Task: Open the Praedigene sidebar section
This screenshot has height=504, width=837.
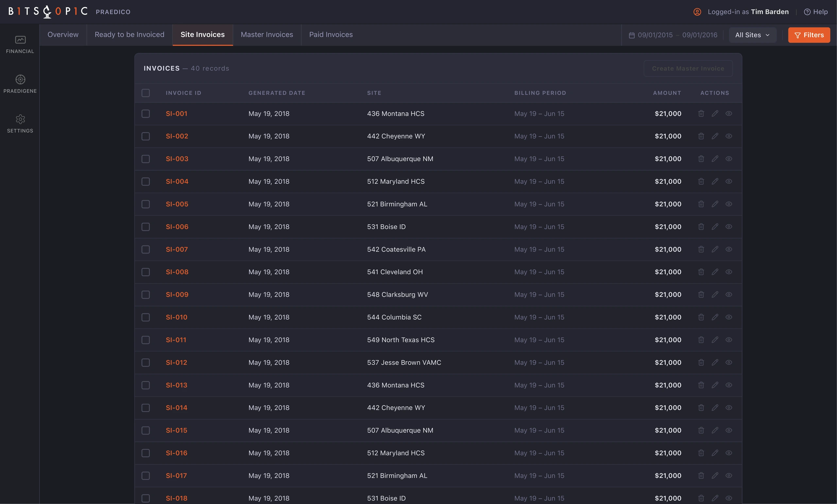Action: coord(20,84)
